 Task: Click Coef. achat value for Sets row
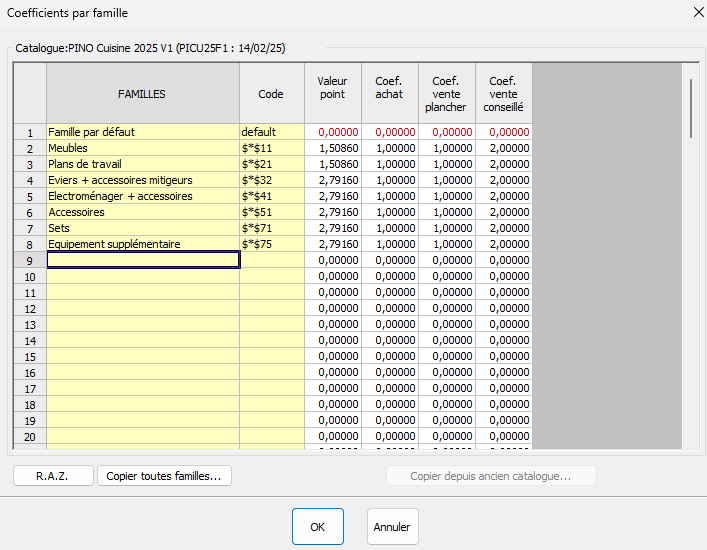[x=390, y=228]
